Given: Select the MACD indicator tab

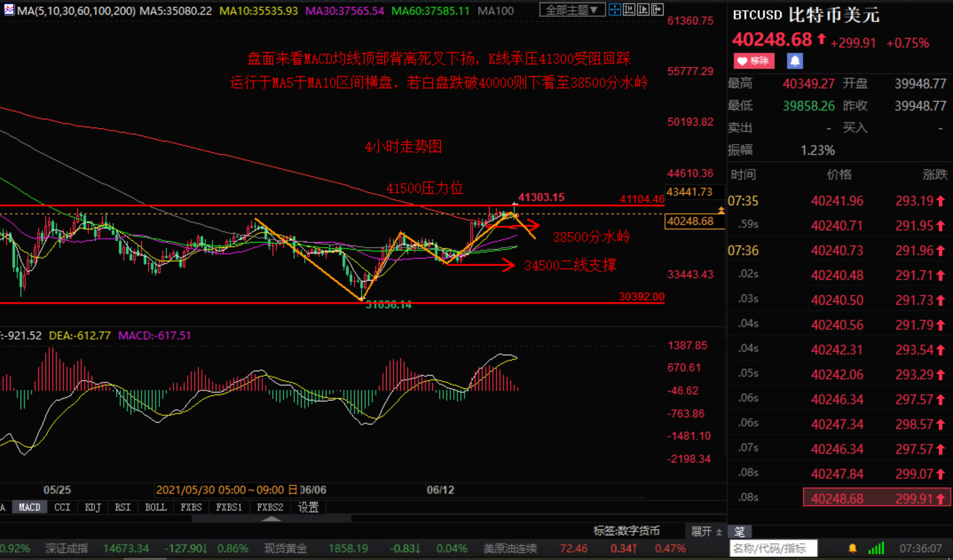Looking at the screenshot, I should point(30,507).
